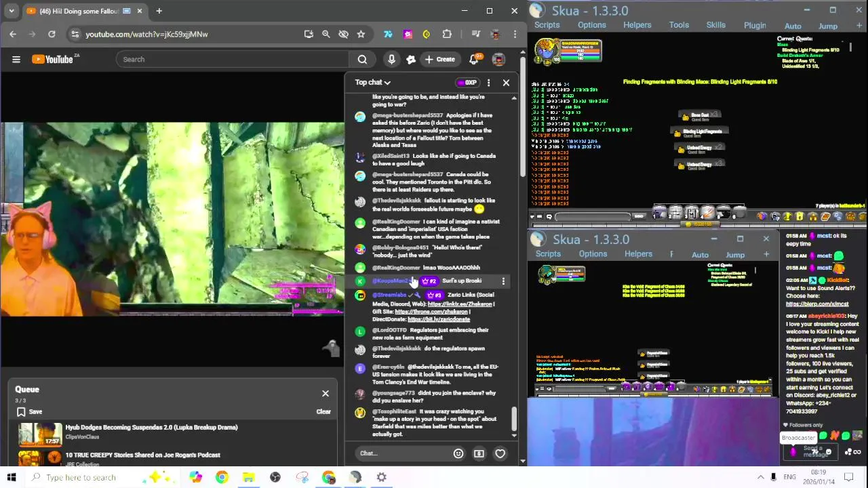Select the youtube.com address bar URL
The width and height of the screenshot is (868, 488).
coord(146,34)
